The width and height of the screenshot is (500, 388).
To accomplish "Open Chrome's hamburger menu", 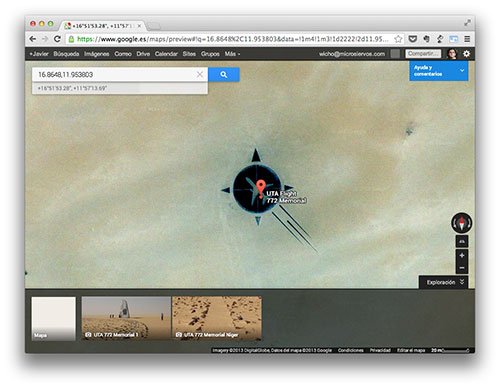I will [x=467, y=39].
